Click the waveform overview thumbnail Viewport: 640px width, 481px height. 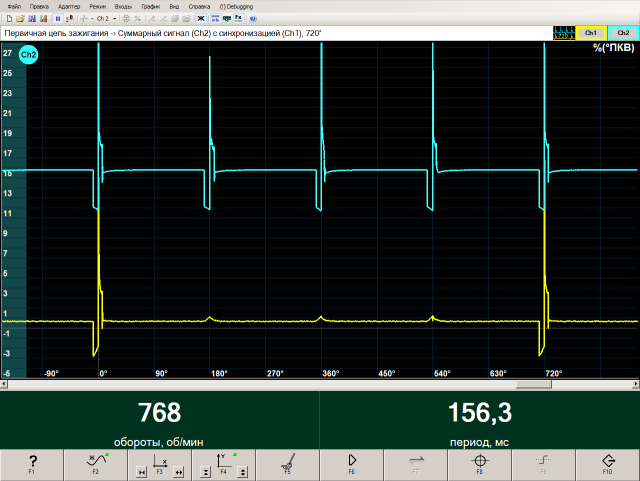point(563,33)
